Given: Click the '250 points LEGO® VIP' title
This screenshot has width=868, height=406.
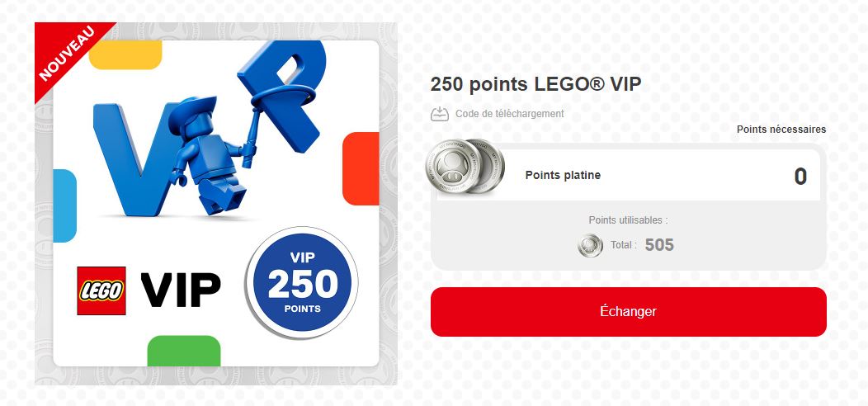Looking at the screenshot, I should coord(535,84).
